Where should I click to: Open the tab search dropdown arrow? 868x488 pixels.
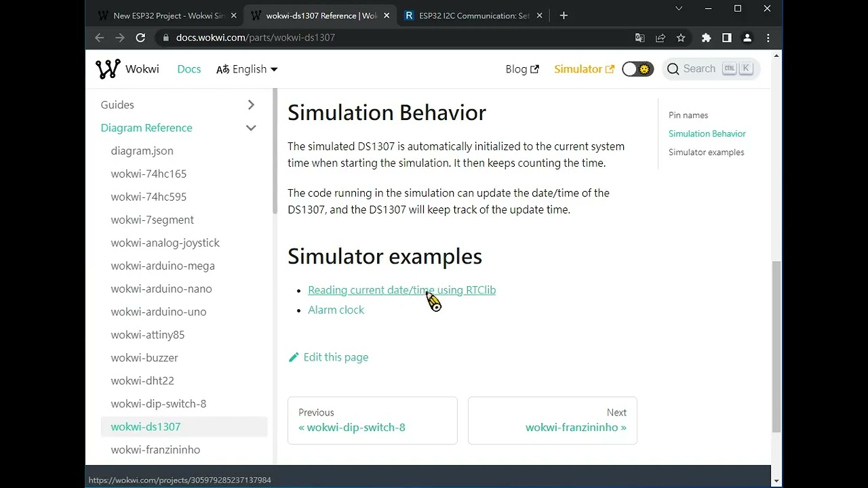click(x=679, y=9)
